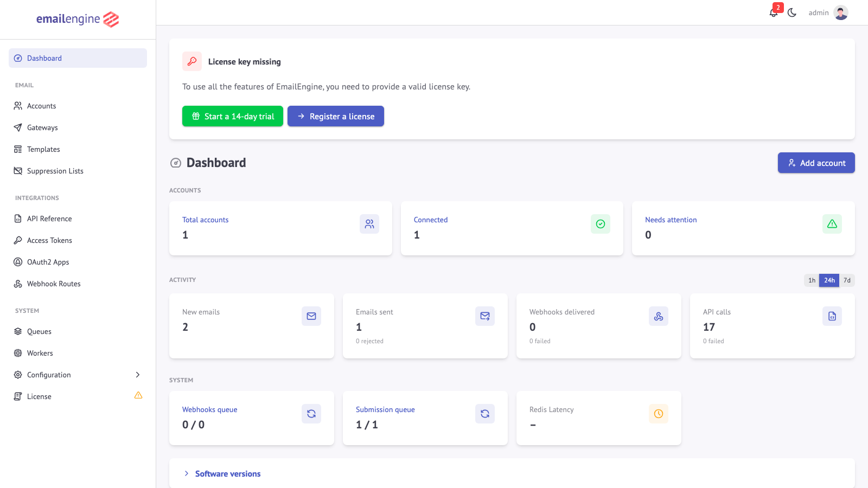Open the License page
The height and width of the screenshot is (488, 868).
pos(78,396)
